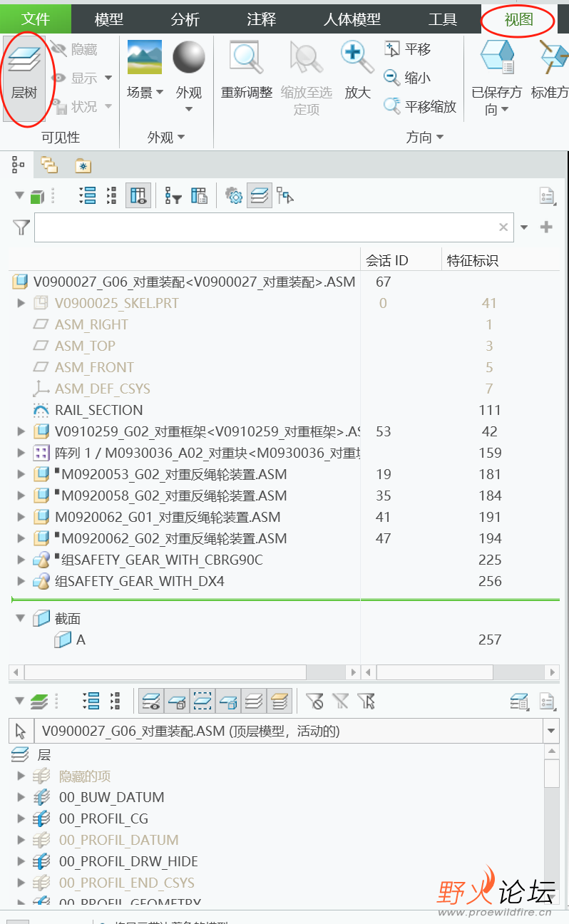Click the 缩小 zoom out tool
569x924 pixels.
tap(407, 78)
